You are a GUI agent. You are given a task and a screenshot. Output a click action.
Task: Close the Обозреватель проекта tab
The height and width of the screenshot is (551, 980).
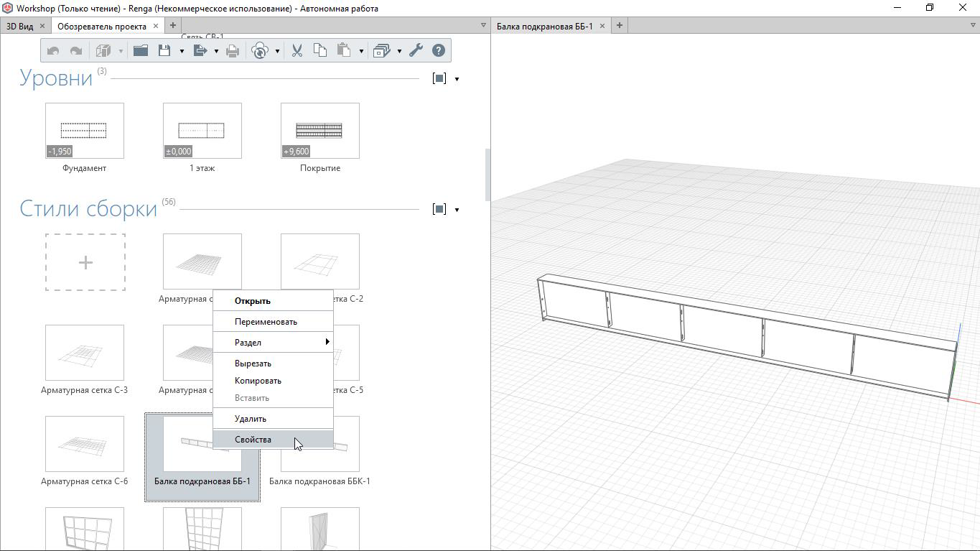click(x=155, y=26)
